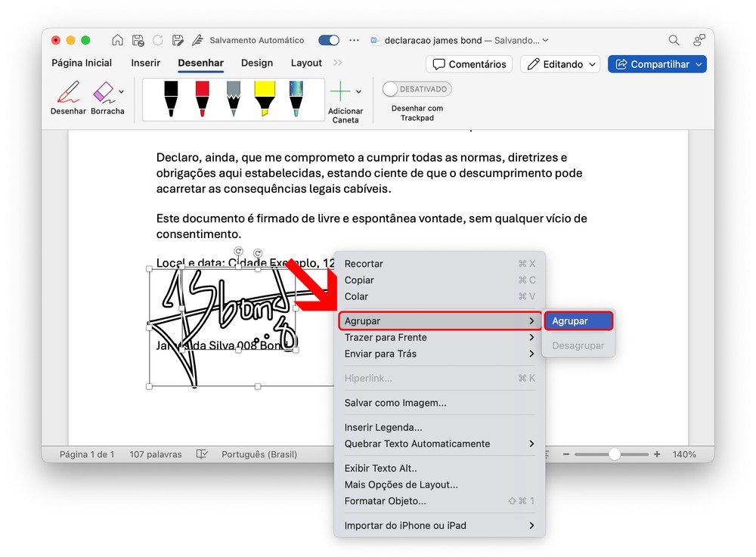Open the Editando mode dropdown

pyautogui.click(x=563, y=64)
